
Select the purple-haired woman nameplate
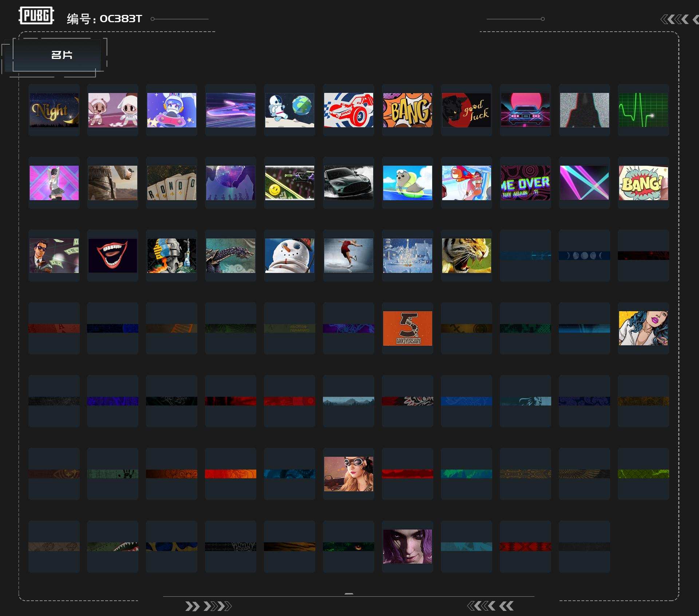(x=408, y=547)
